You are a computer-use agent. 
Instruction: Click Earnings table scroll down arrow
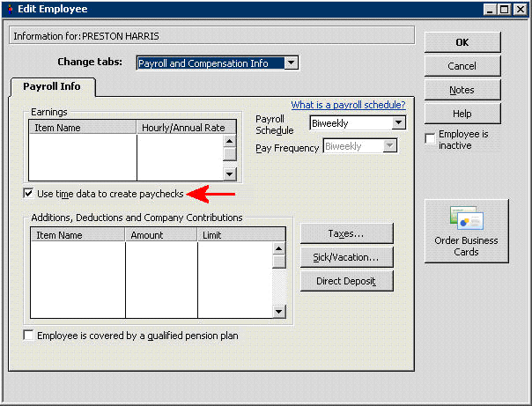click(230, 174)
